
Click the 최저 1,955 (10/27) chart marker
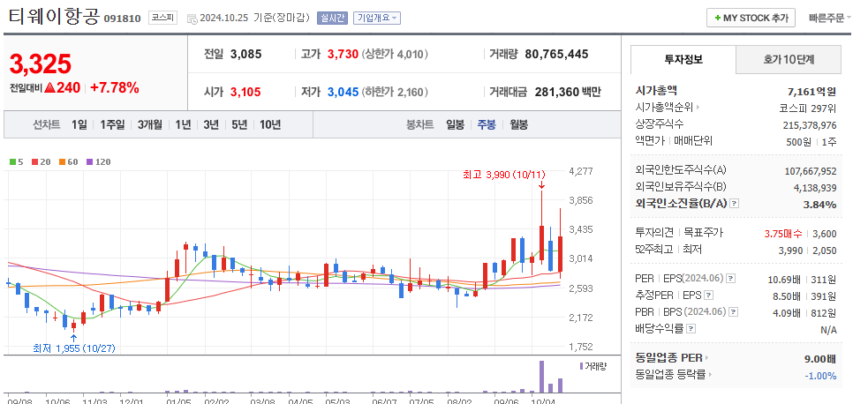click(x=74, y=348)
